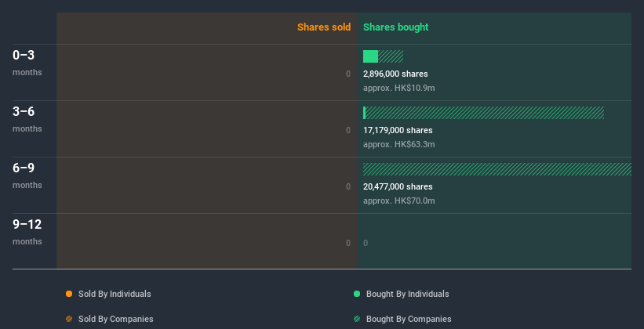Select the Bought By Individuals legend label
Image resolution: width=644 pixels, height=329 pixels.
click(407, 294)
